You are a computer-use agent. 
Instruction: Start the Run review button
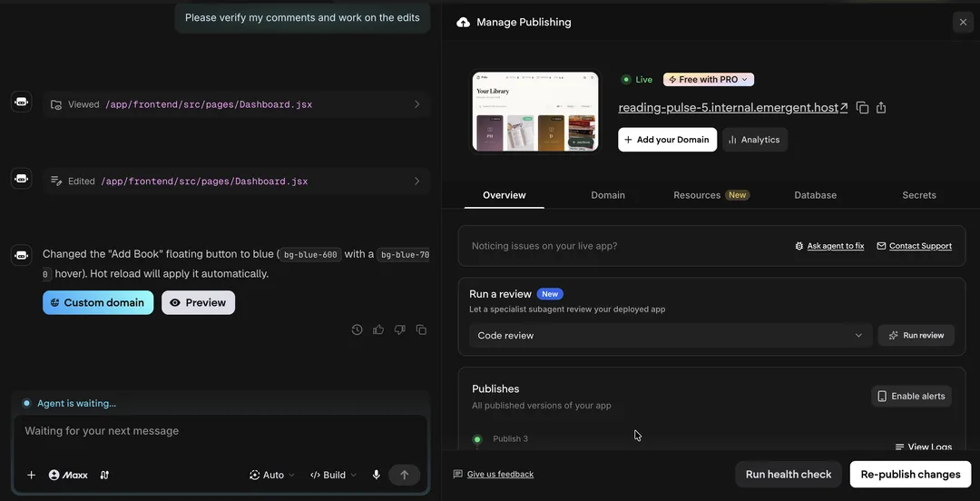click(916, 335)
